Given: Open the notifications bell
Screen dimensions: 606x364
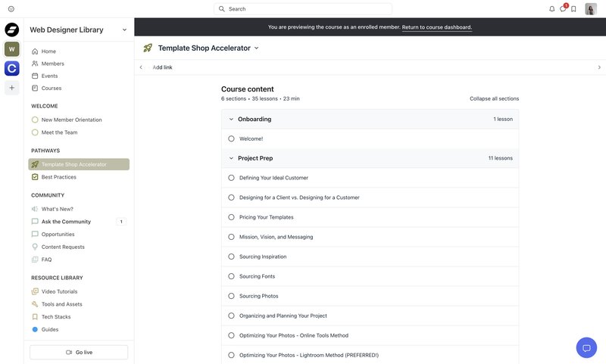Looking at the screenshot, I should coord(552,9).
